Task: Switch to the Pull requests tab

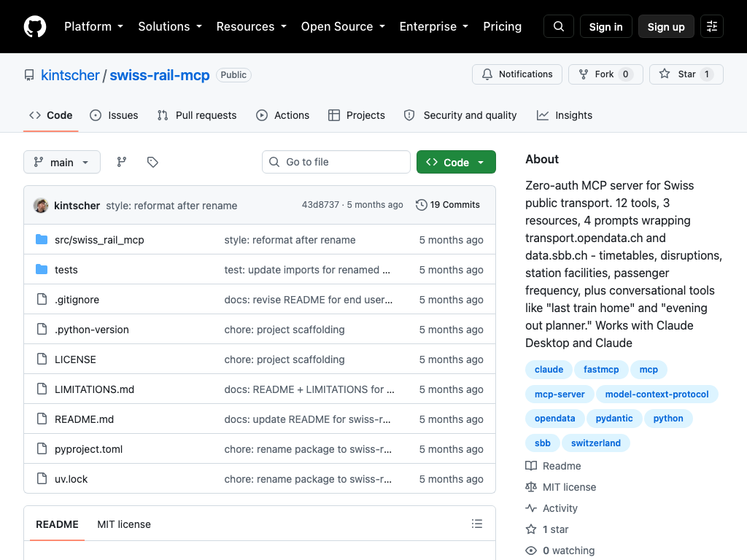Action: click(x=197, y=115)
